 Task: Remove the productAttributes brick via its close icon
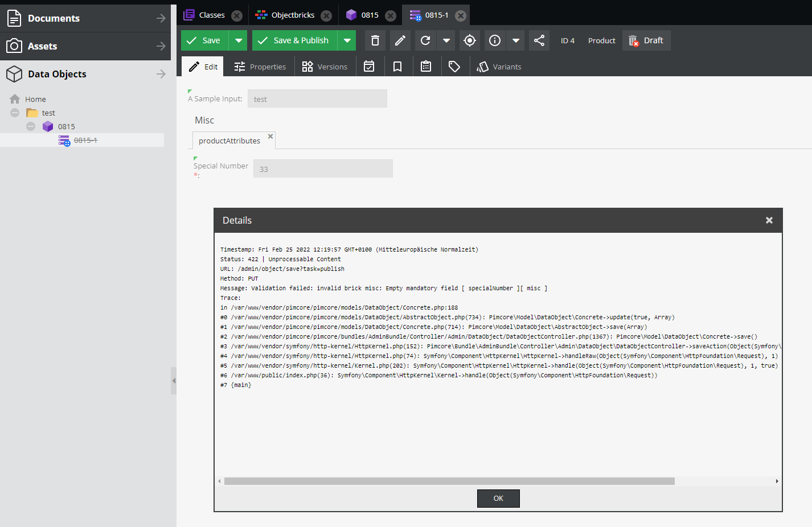coord(270,136)
